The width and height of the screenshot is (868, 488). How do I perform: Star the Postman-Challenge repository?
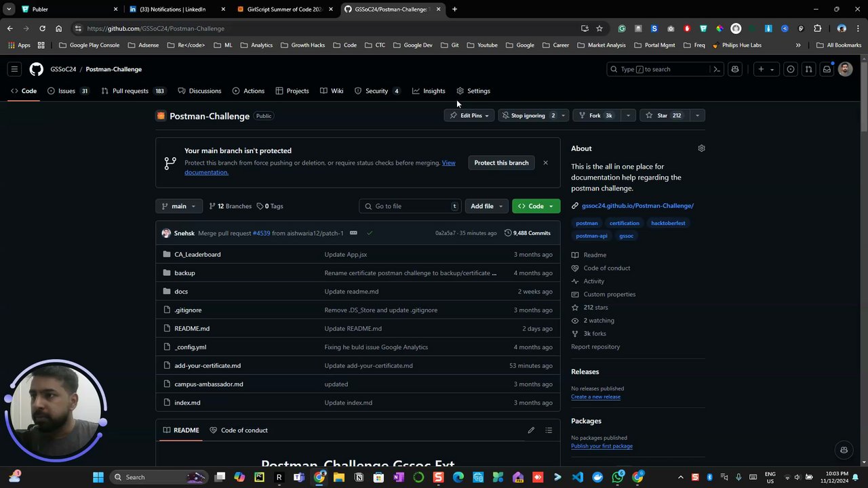click(664, 116)
